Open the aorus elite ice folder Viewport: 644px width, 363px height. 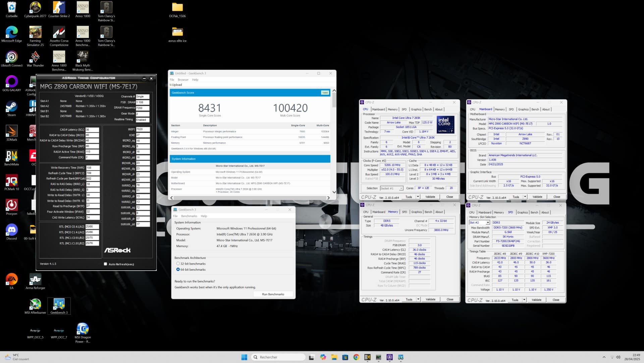point(177,34)
